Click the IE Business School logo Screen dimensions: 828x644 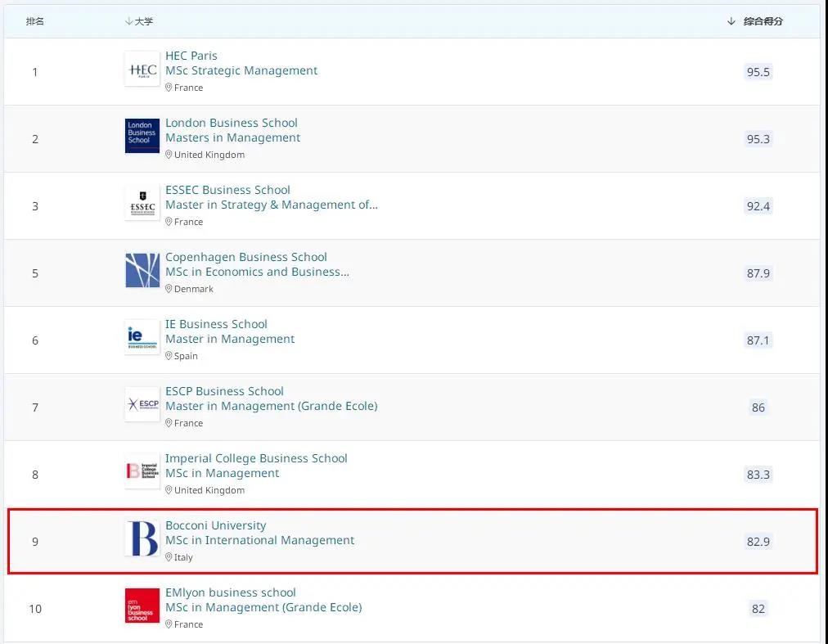(x=142, y=337)
